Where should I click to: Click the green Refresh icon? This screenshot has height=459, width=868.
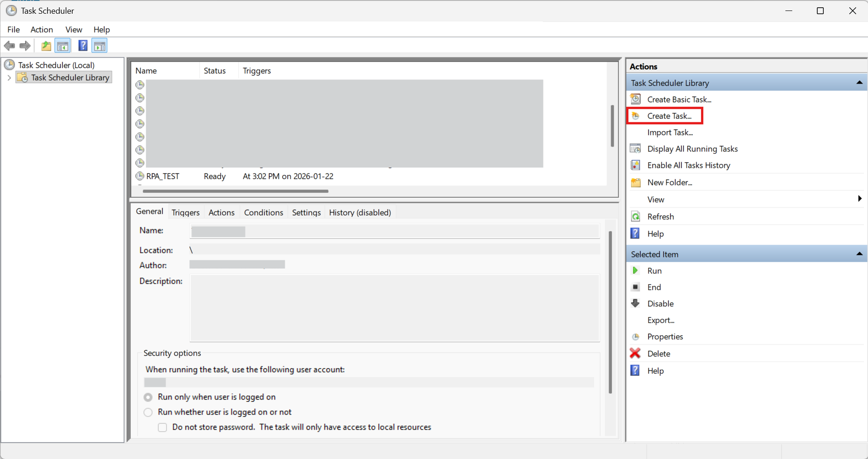coord(635,216)
